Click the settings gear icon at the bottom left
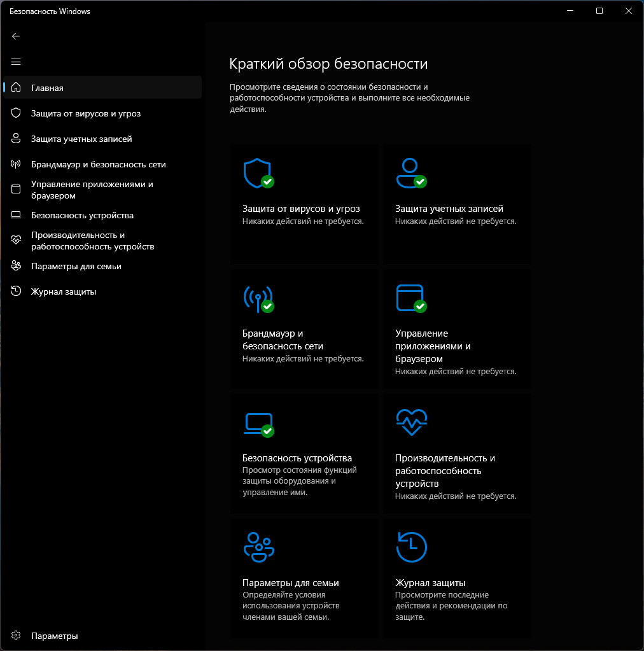This screenshot has width=644, height=651. pos(16,635)
